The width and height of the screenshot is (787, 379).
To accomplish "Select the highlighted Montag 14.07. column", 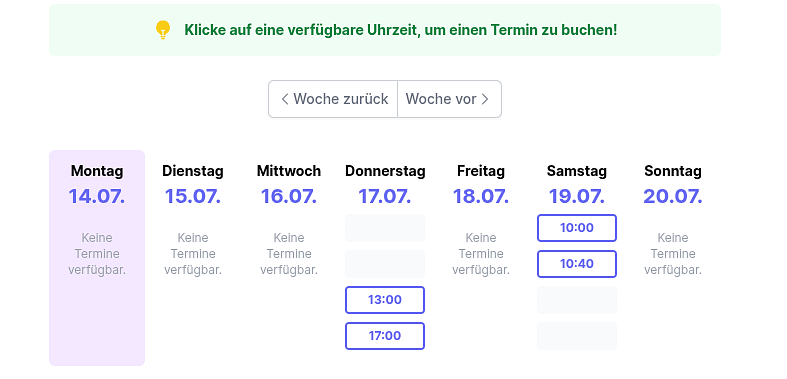I will (x=97, y=258).
